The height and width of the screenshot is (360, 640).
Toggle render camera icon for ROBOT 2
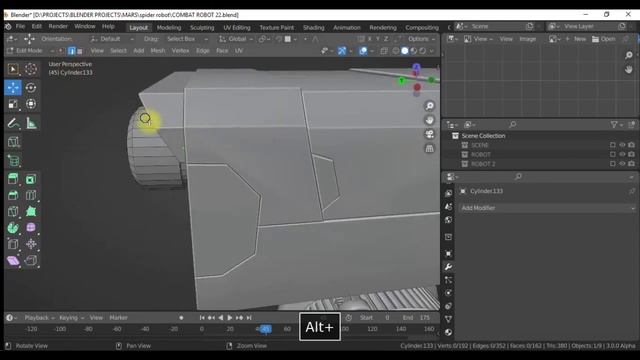coord(631,164)
